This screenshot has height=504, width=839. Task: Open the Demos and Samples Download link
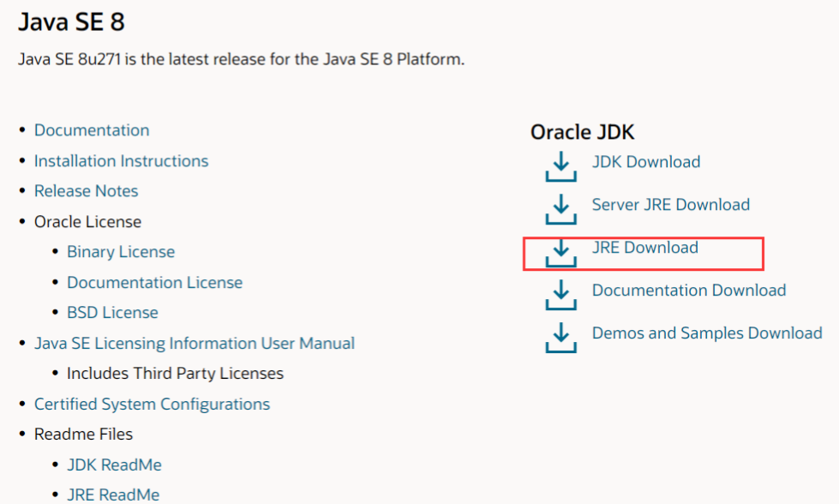(x=707, y=333)
